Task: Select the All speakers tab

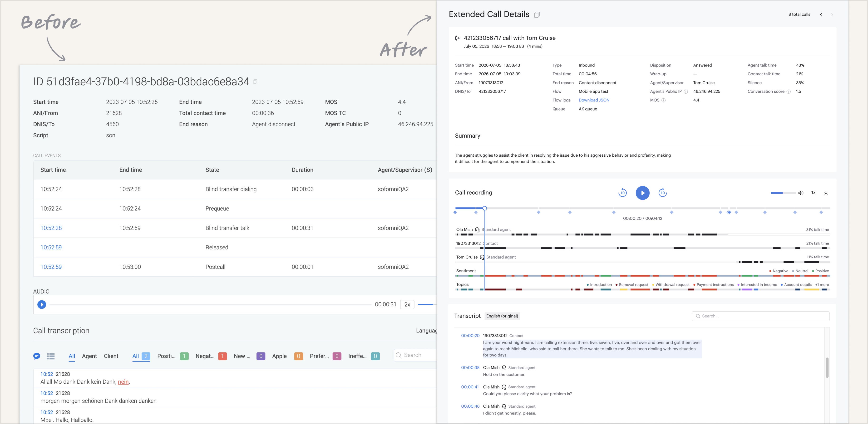Action: tap(72, 356)
